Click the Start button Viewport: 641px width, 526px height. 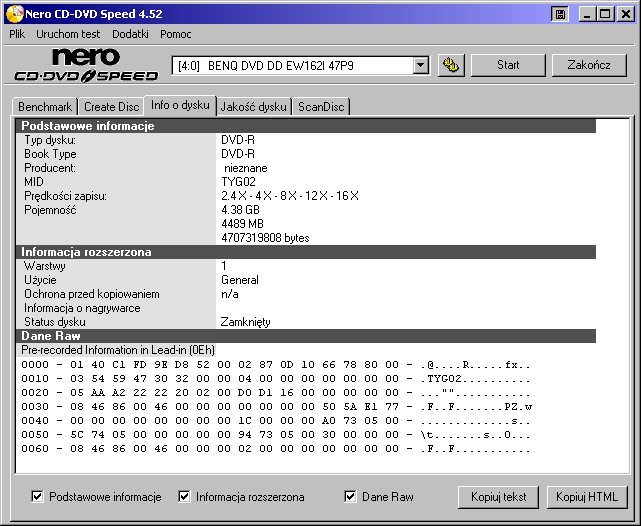[508, 65]
